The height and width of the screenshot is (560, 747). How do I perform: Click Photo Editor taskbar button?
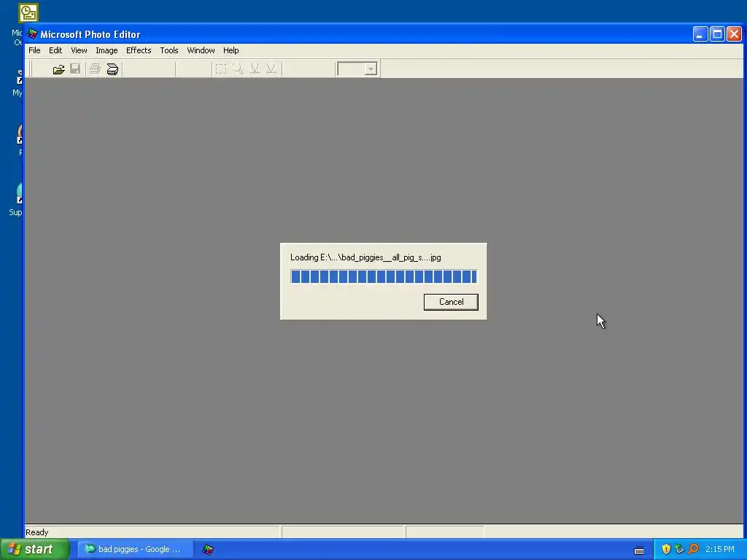pyautogui.click(x=208, y=549)
